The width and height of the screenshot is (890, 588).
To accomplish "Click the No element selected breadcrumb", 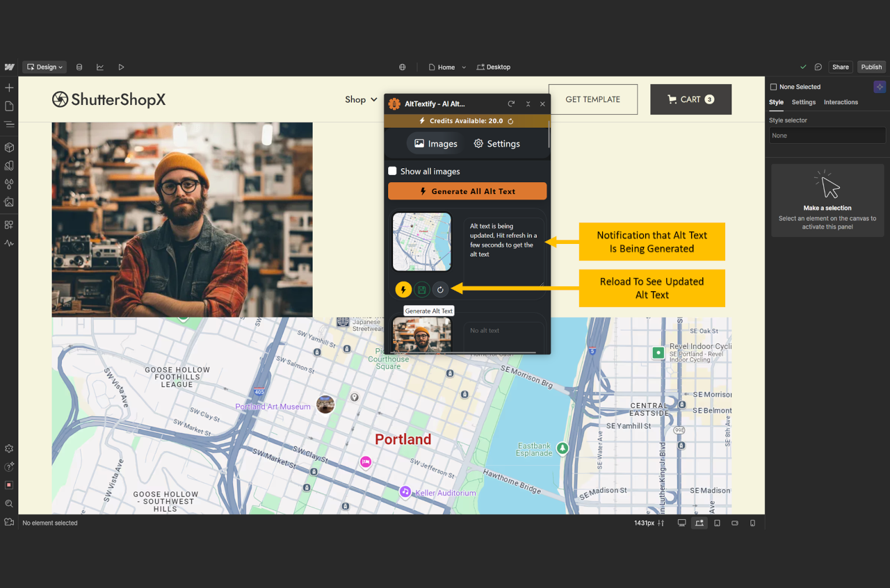I will (x=50, y=523).
